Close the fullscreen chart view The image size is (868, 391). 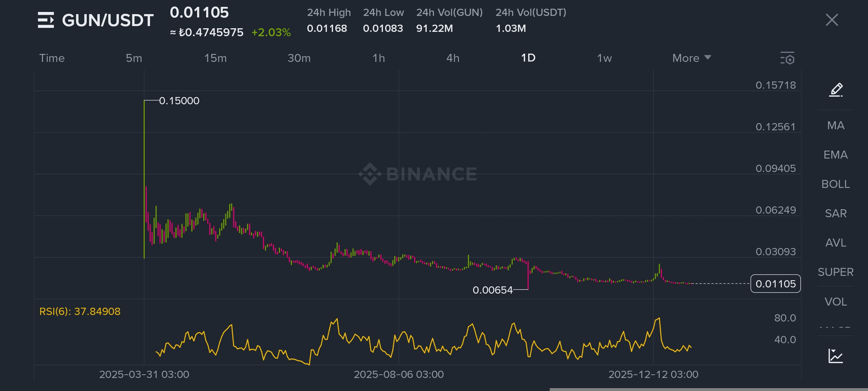832,20
